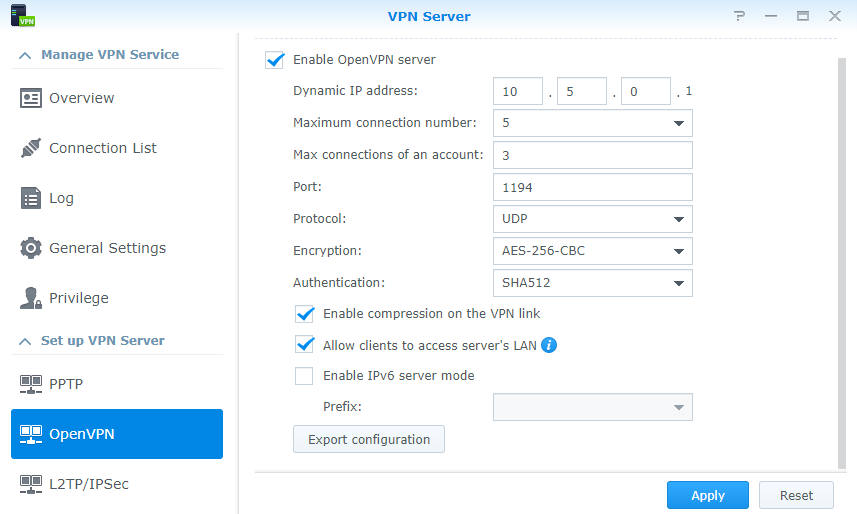Screen dimensions: 857x514
Task: Open the Log page
Action: point(117,198)
